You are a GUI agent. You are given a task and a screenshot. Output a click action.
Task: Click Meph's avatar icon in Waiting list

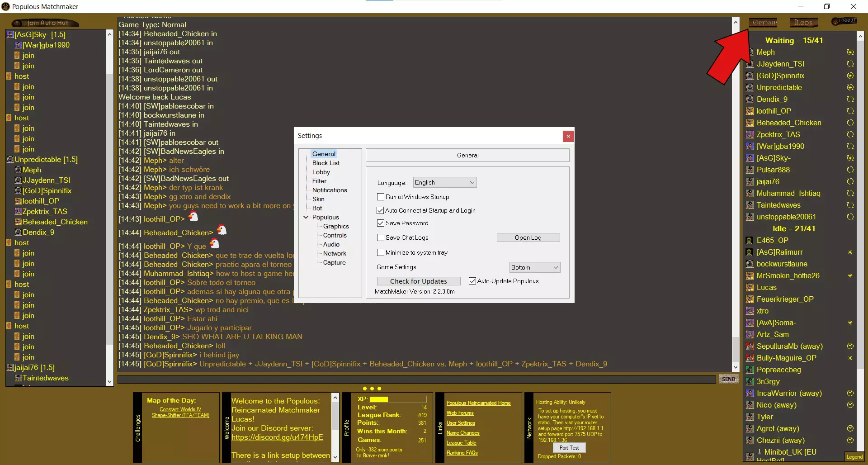pos(750,52)
